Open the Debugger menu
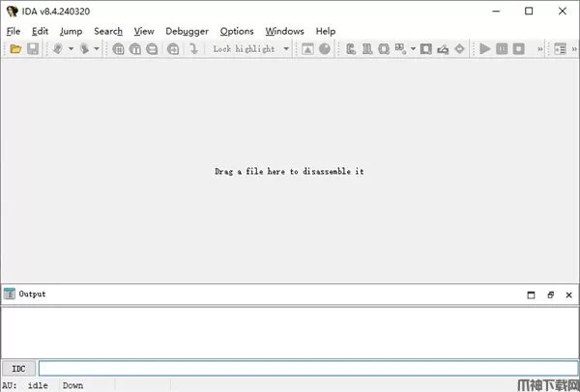 coord(187,31)
